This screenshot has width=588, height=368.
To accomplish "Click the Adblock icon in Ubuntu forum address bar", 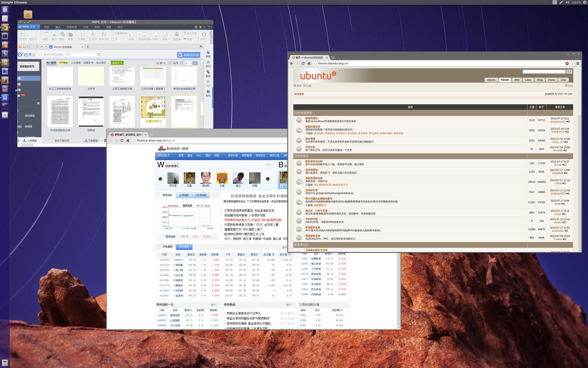I will tap(567, 63).
